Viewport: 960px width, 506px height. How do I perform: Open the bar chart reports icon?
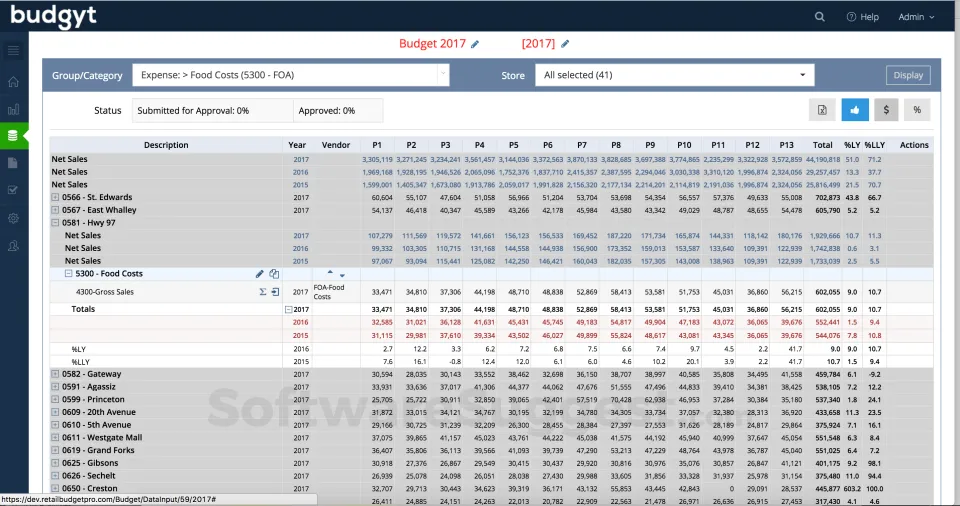pyautogui.click(x=13, y=110)
